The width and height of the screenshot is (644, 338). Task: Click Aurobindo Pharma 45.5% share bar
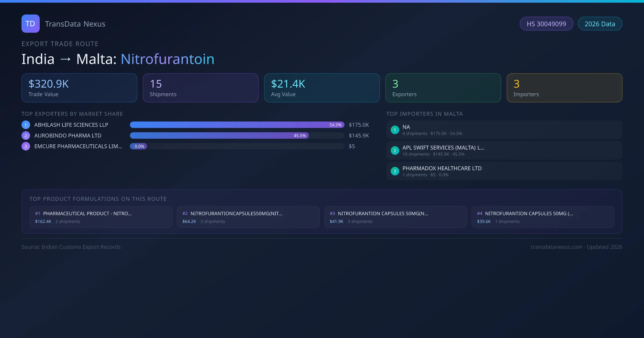point(219,135)
